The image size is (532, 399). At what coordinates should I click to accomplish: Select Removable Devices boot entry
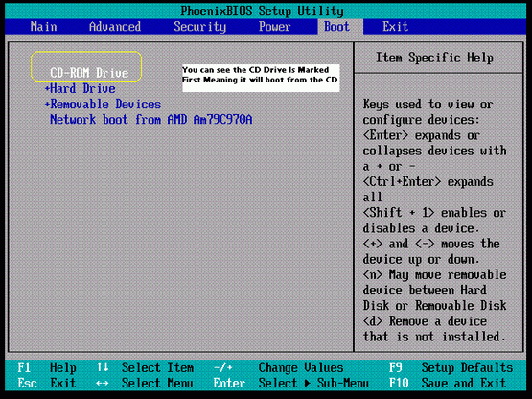[105, 105]
